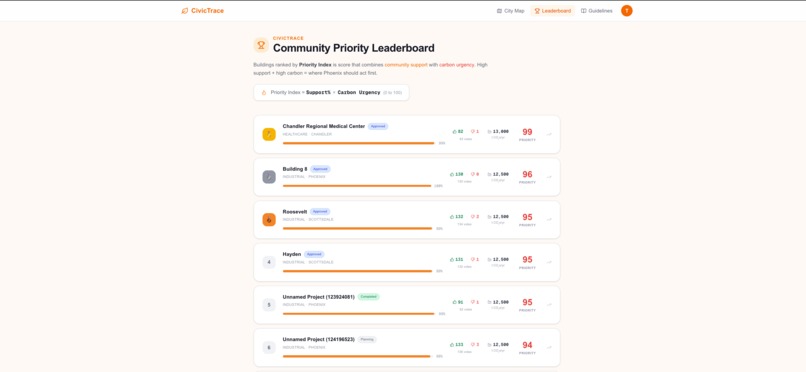Viewport: 806px width, 372px height.
Task: Open Unnamed Project (124196523) via its arrow
Action: [549, 348]
